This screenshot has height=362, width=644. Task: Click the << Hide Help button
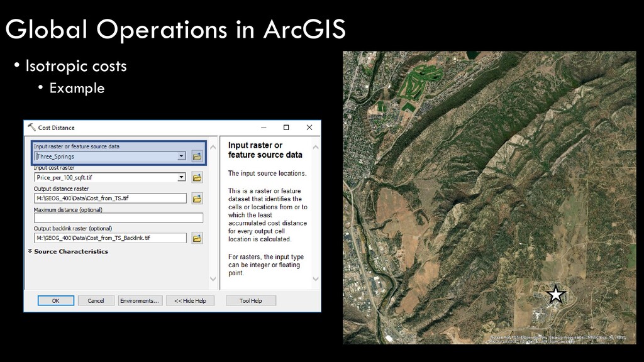pyautogui.click(x=190, y=301)
